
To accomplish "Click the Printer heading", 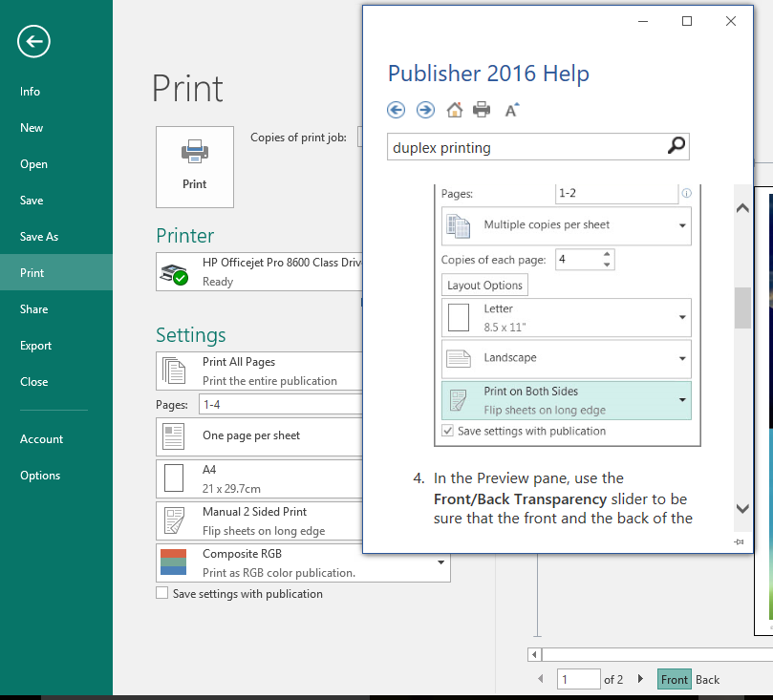I will (x=184, y=236).
